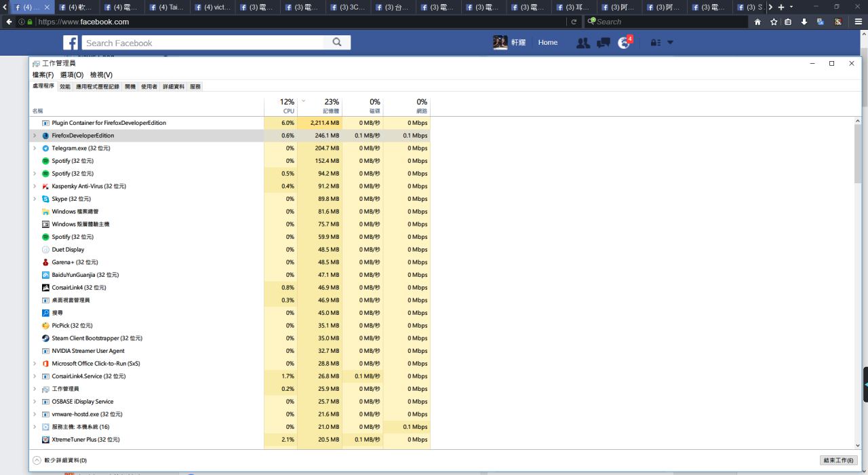Expand the Telegram.exe process row
The image size is (868, 475).
[35, 149]
